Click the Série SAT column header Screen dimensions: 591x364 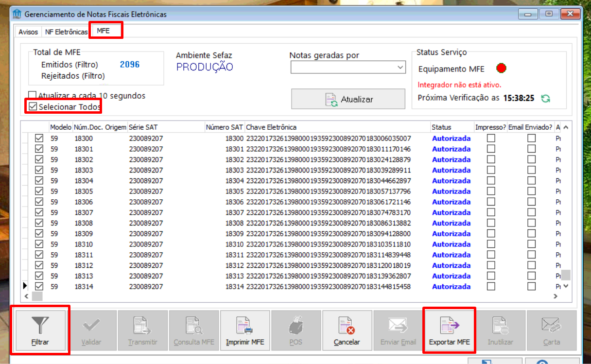(x=166, y=127)
